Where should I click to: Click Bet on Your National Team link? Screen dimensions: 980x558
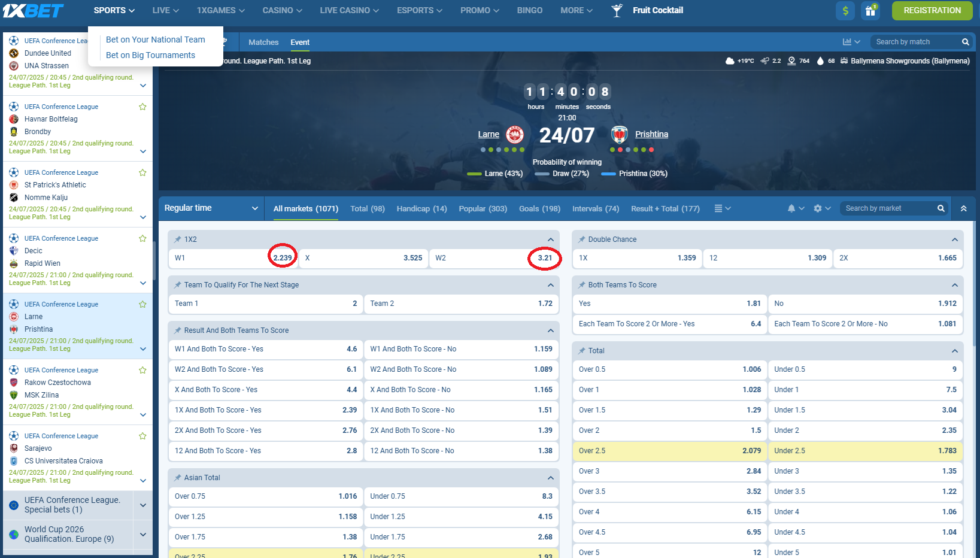point(156,40)
